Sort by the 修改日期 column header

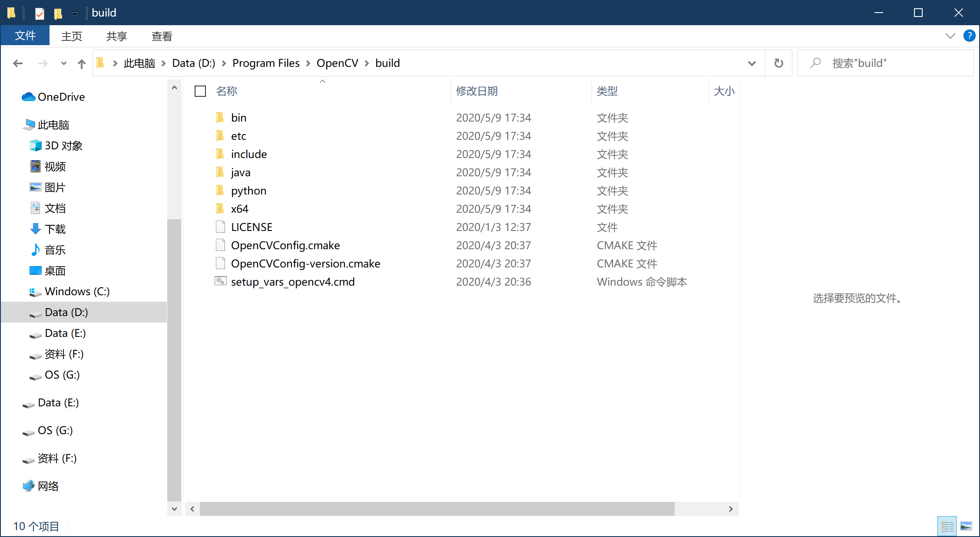(x=477, y=91)
